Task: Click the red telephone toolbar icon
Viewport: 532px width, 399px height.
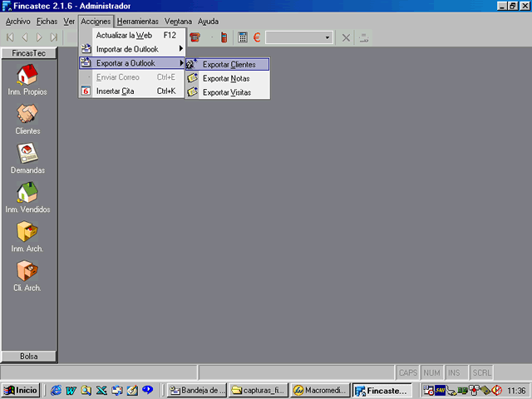Action: 195,37
